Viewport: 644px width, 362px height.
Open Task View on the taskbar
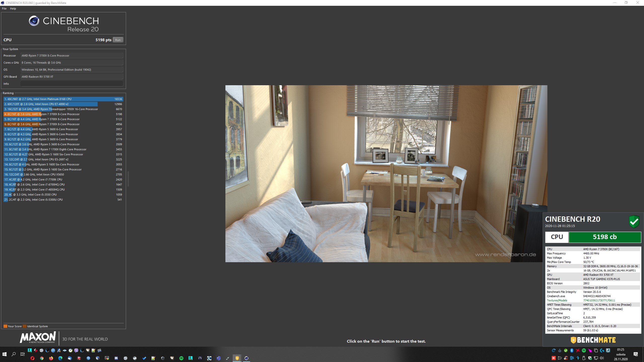coord(22,354)
